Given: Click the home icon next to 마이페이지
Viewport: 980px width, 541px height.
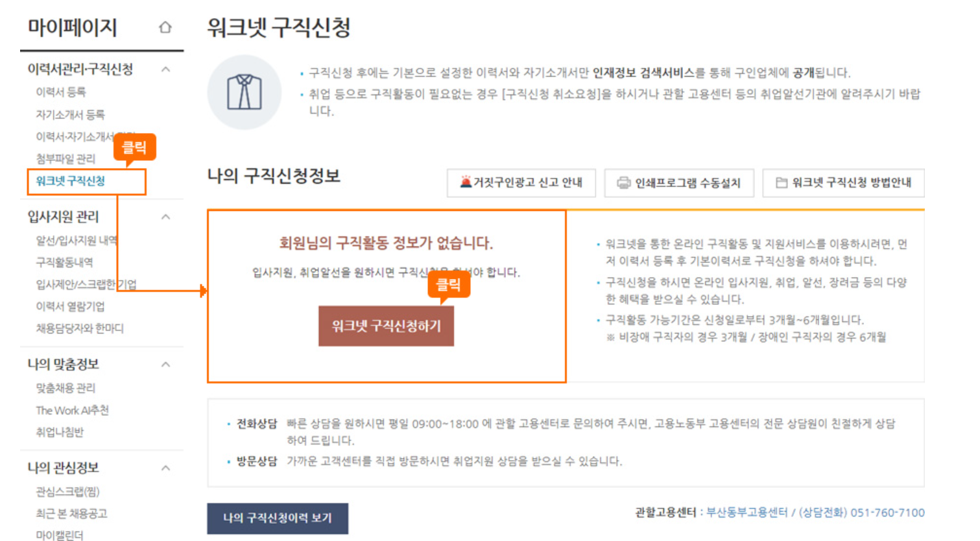Looking at the screenshot, I should pyautogui.click(x=165, y=27).
